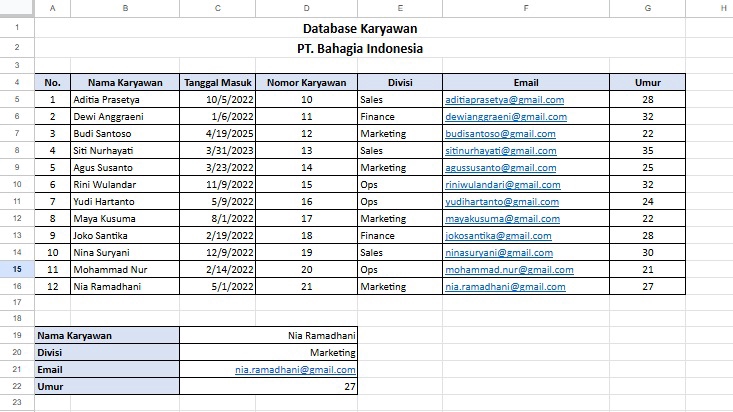Open the aditiaprasetya@gmail.com email link
Image resolution: width=733 pixels, height=412 pixels.
[x=504, y=100]
